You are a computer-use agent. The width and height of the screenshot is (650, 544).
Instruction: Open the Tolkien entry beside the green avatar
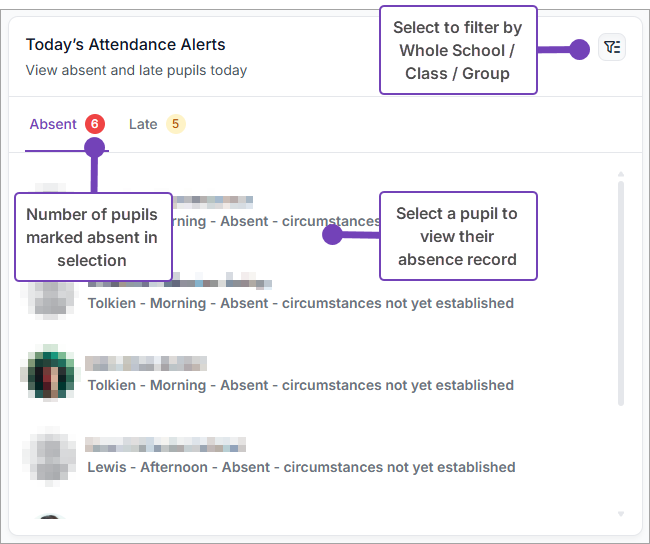click(300, 385)
